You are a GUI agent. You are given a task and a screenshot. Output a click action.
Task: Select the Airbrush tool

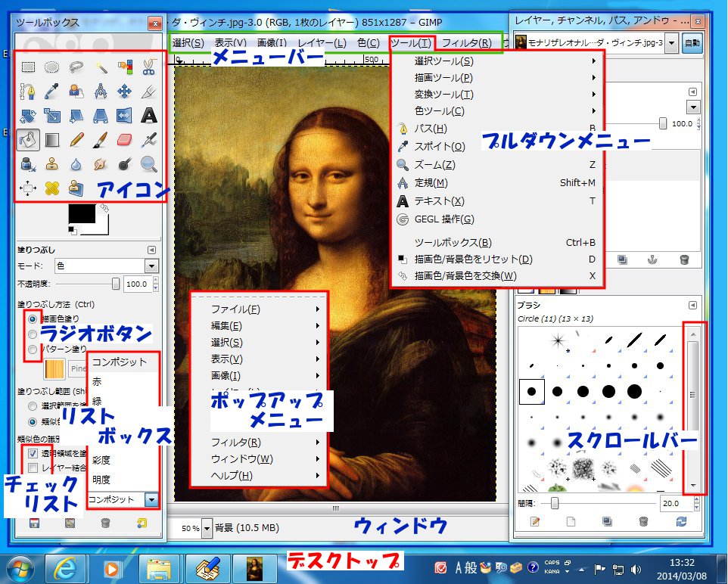[148, 140]
